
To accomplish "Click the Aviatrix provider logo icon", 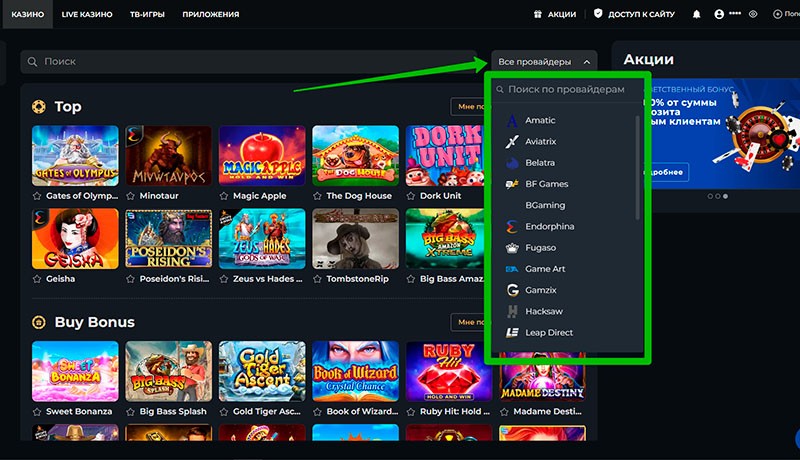I will (x=512, y=141).
